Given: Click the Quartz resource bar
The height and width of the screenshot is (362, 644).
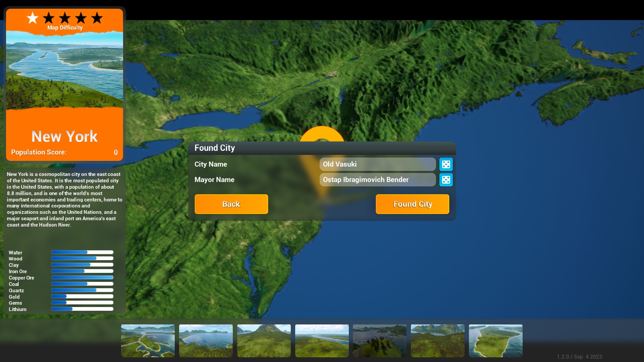Looking at the screenshot, I should (82, 290).
